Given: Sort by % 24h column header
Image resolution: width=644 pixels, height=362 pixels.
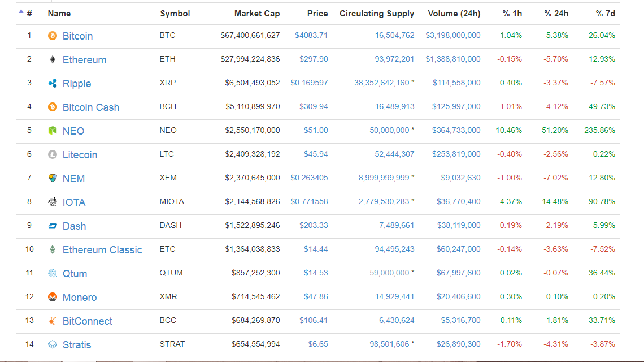Looking at the screenshot, I should tap(556, 14).
